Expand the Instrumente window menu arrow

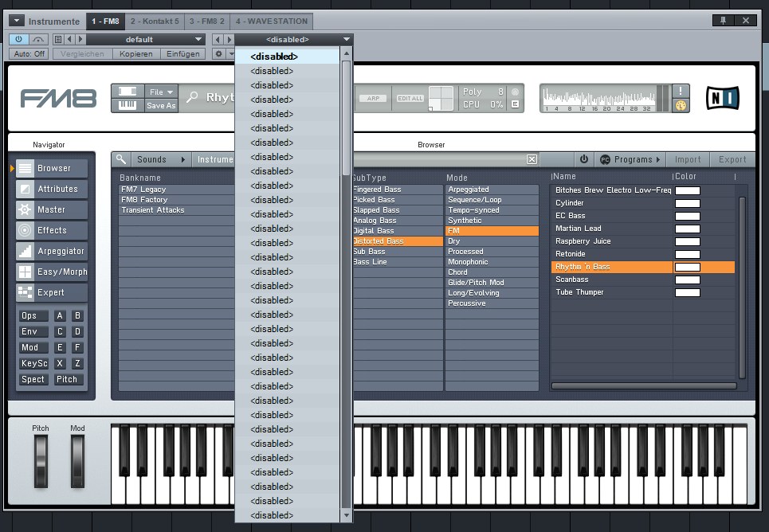tap(16, 21)
